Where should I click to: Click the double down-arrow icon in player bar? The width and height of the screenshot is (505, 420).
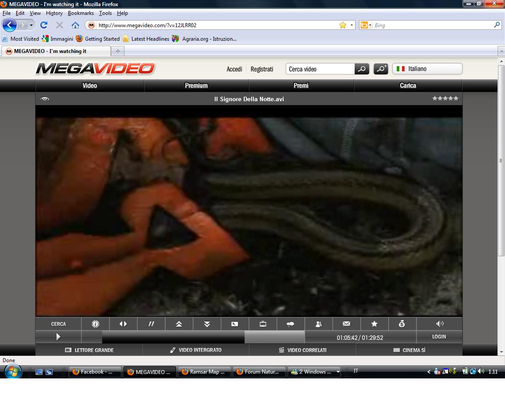[207, 324]
